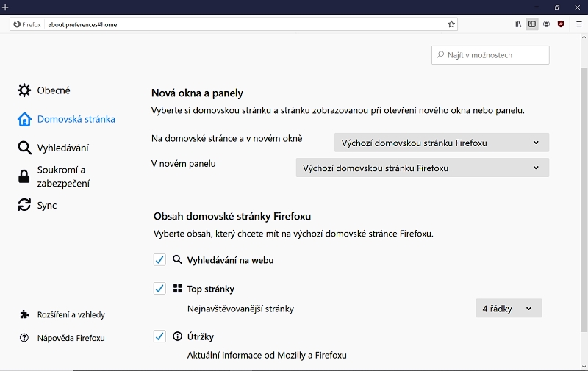The height and width of the screenshot is (371, 588).
Task: Open the Library toolbar icon
Action: (x=517, y=24)
